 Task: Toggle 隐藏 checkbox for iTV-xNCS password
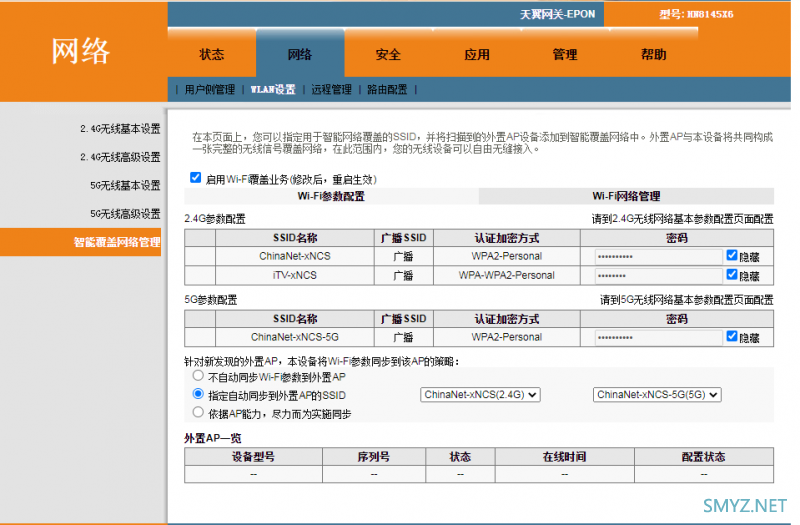click(732, 274)
